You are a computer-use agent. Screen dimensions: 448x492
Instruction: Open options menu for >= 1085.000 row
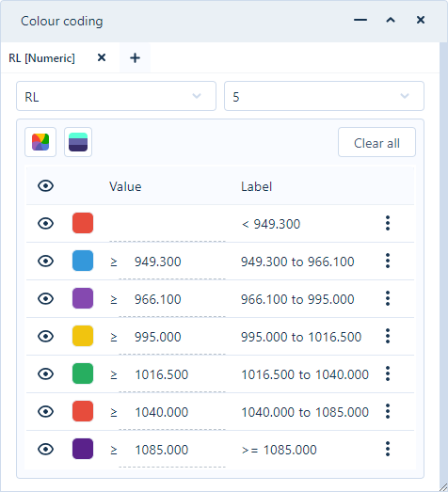pos(388,449)
